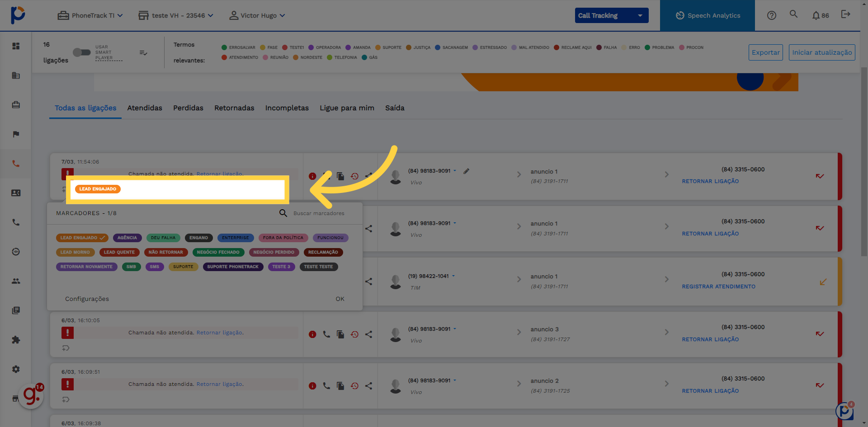Click the logout icon in top bar
This screenshot has height=427, width=868.
pyautogui.click(x=845, y=14)
